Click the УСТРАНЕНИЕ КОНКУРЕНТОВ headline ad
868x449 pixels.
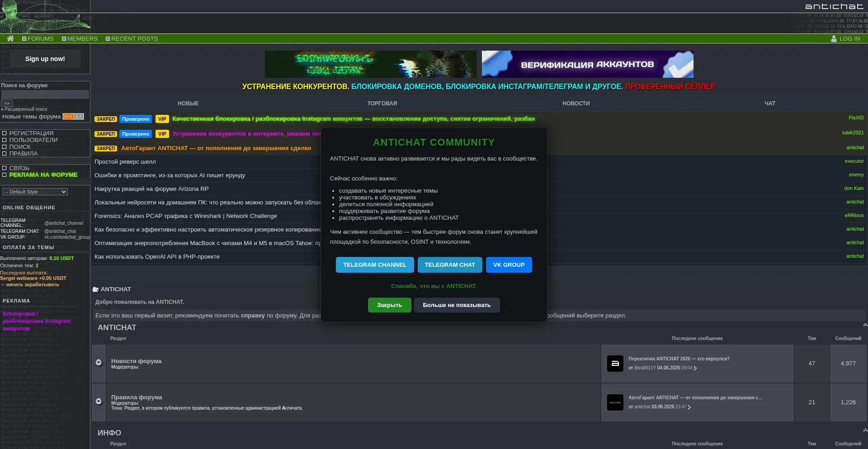(x=479, y=86)
